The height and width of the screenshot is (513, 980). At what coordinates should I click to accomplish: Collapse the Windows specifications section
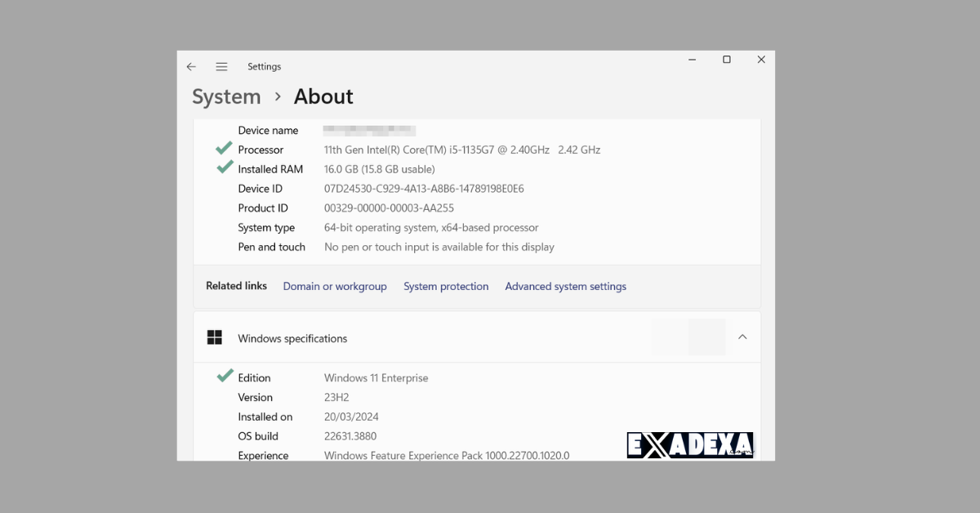coord(742,336)
